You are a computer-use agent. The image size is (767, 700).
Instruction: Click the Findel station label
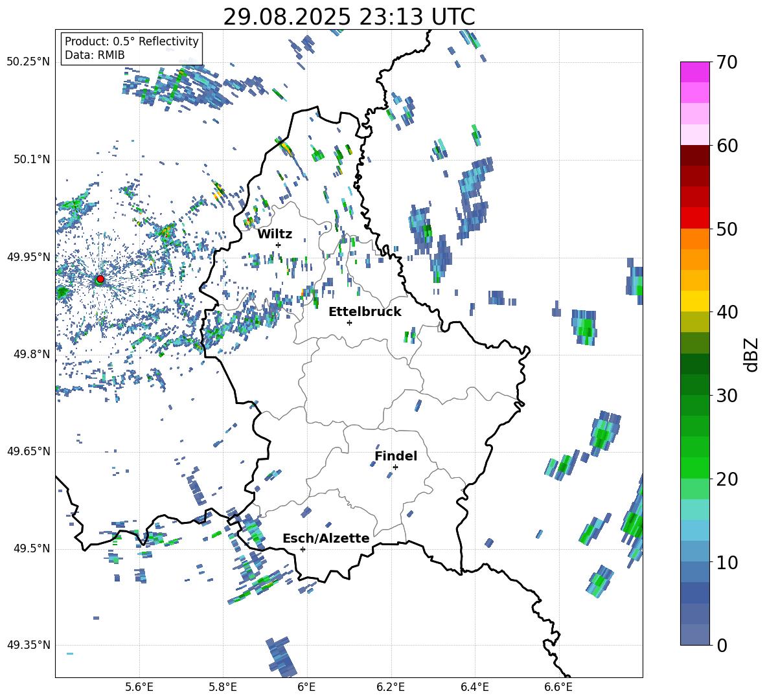pyautogui.click(x=396, y=456)
